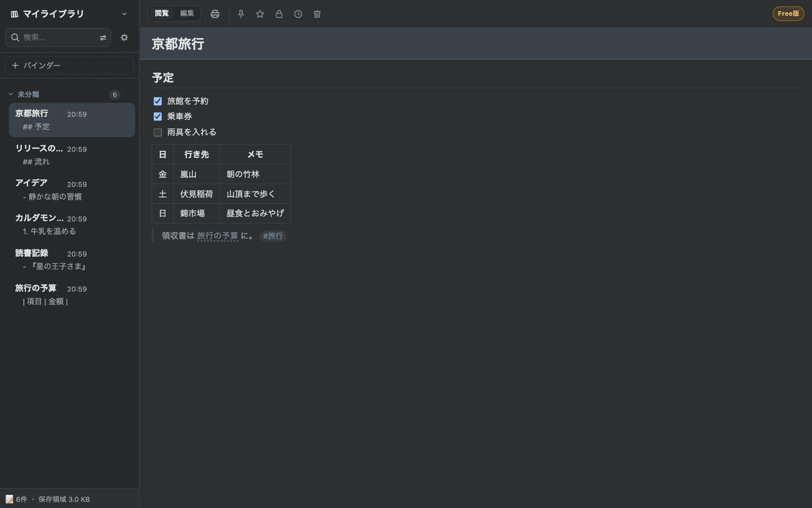
Task: Click the 山頂まで歩く memo cell
Action: (255, 194)
